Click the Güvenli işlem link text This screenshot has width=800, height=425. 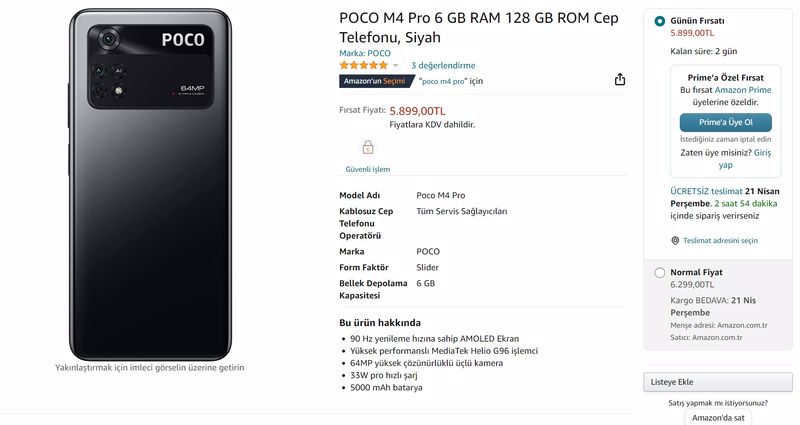point(368,169)
